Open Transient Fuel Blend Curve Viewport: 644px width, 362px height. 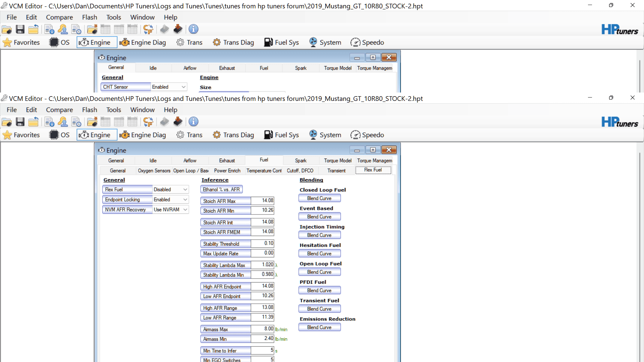click(319, 309)
